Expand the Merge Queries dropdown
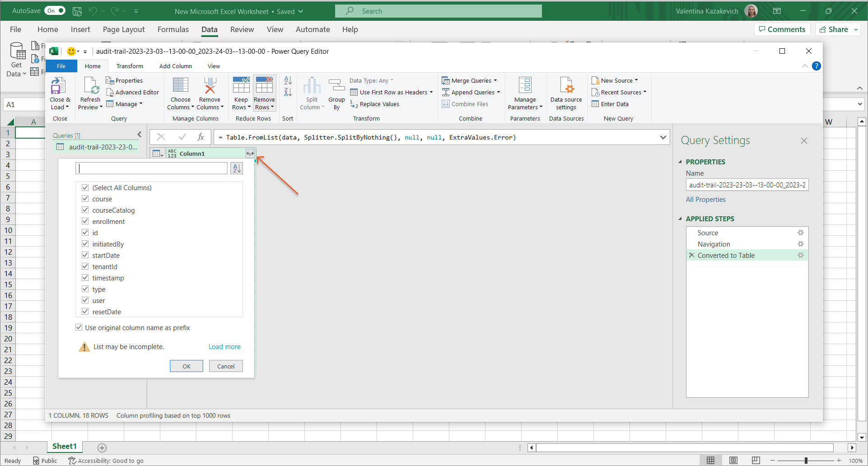 click(495, 80)
